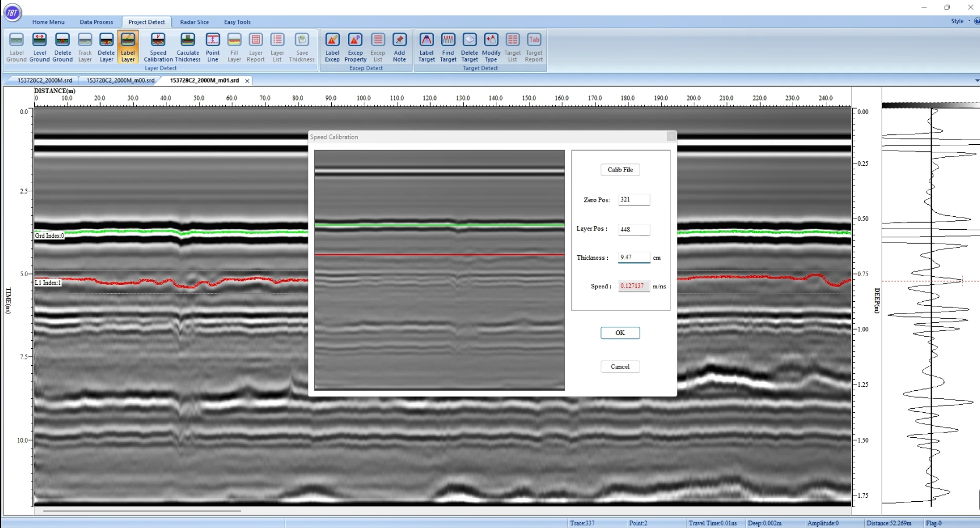This screenshot has width=980, height=528.
Task: Open the Speed Calibration tool
Action: [158, 47]
